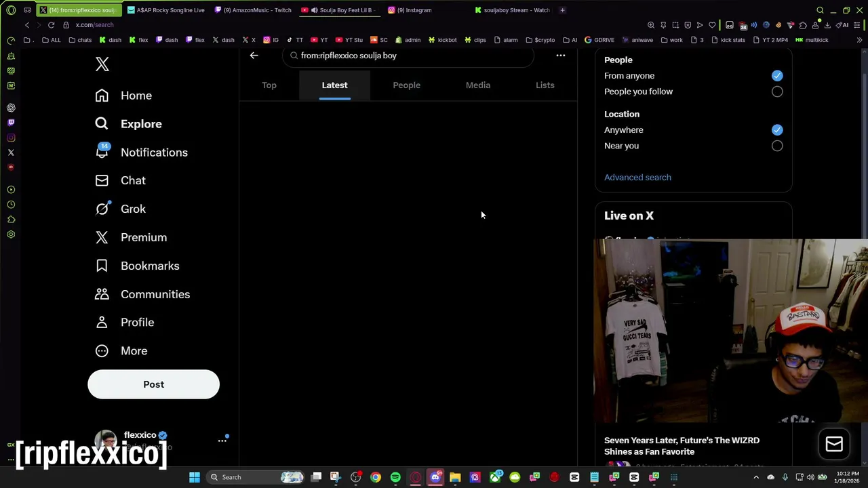Show hidden system tray icons
The width and height of the screenshot is (868, 488).
click(756, 477)
